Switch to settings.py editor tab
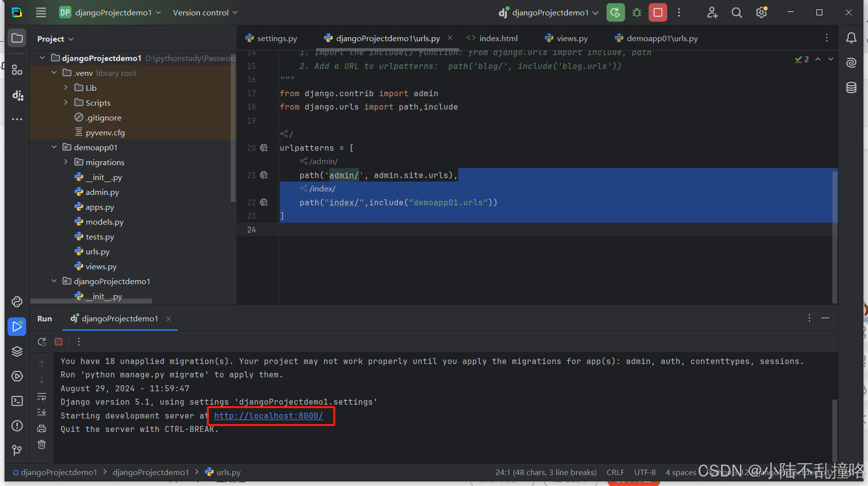Screen dimensions: 868x486 pos(271,38)
